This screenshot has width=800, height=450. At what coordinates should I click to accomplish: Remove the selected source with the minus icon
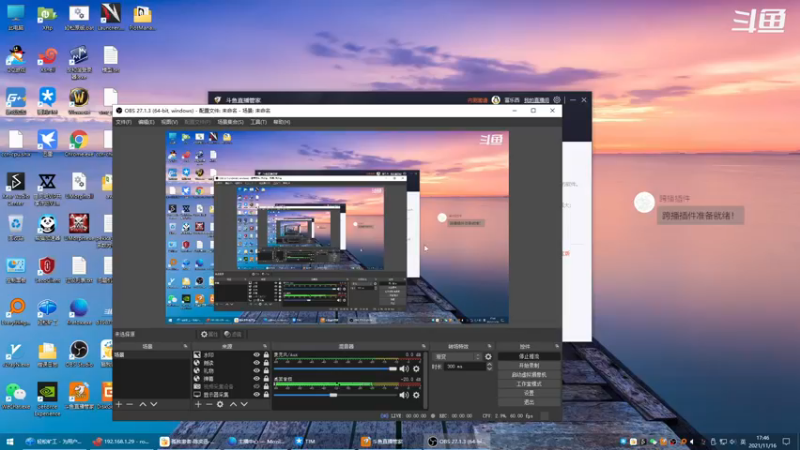coord(209,404)
